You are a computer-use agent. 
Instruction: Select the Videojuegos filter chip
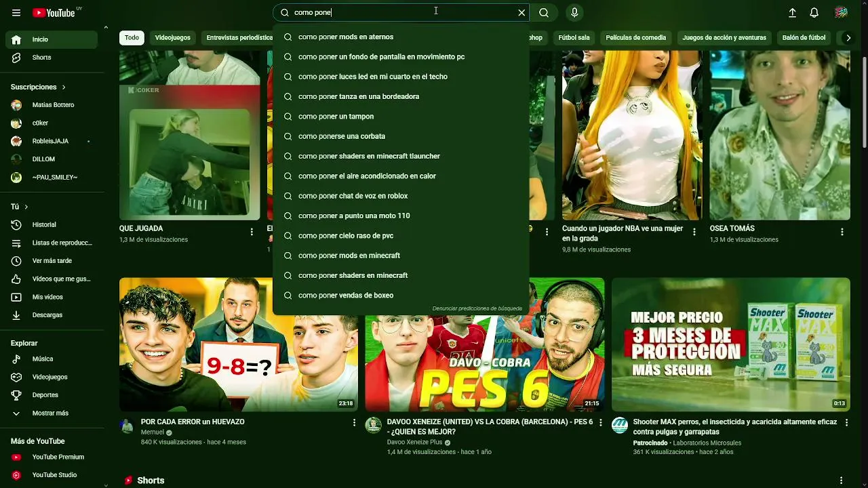[x=173, y=38]
